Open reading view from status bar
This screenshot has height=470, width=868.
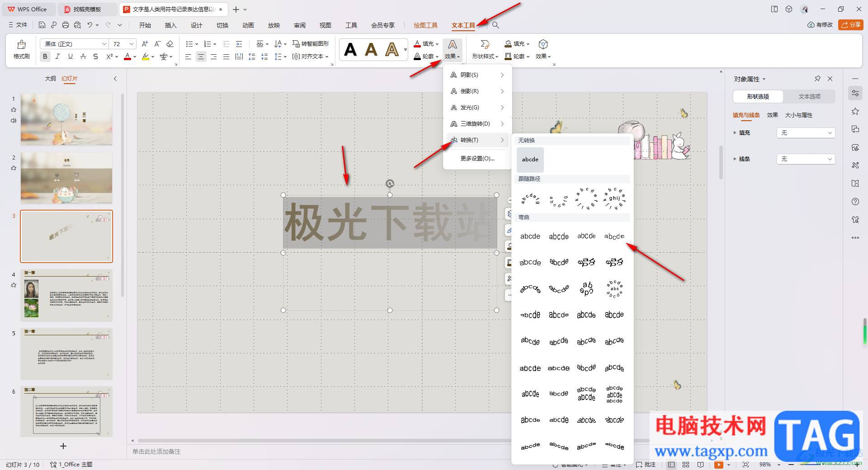coord(700,465)
